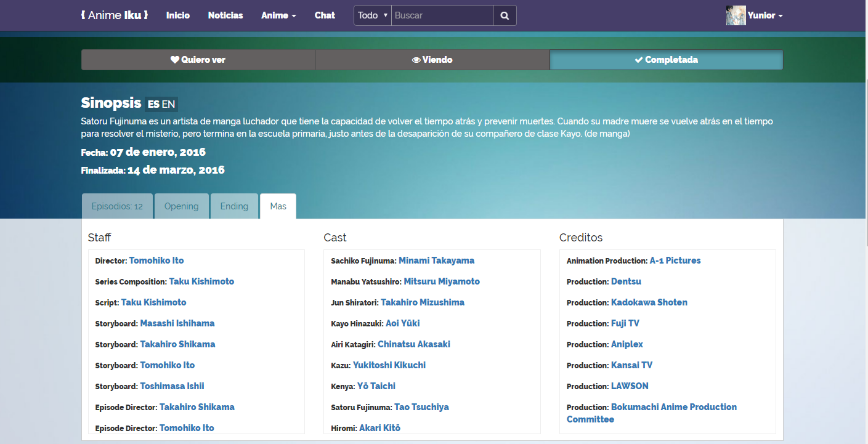
Task: Open Bokumachi Anime Production Committee link
Action: click(x=652, y=413)
